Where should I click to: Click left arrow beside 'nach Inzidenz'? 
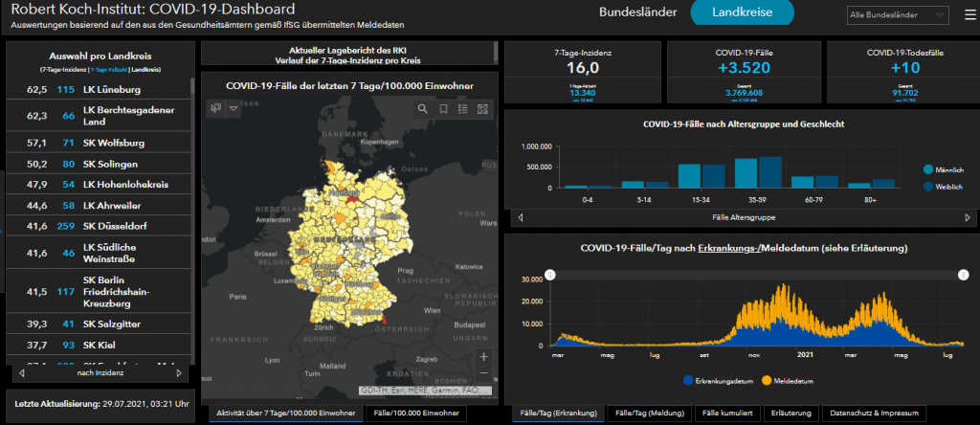tap(22, 373)
